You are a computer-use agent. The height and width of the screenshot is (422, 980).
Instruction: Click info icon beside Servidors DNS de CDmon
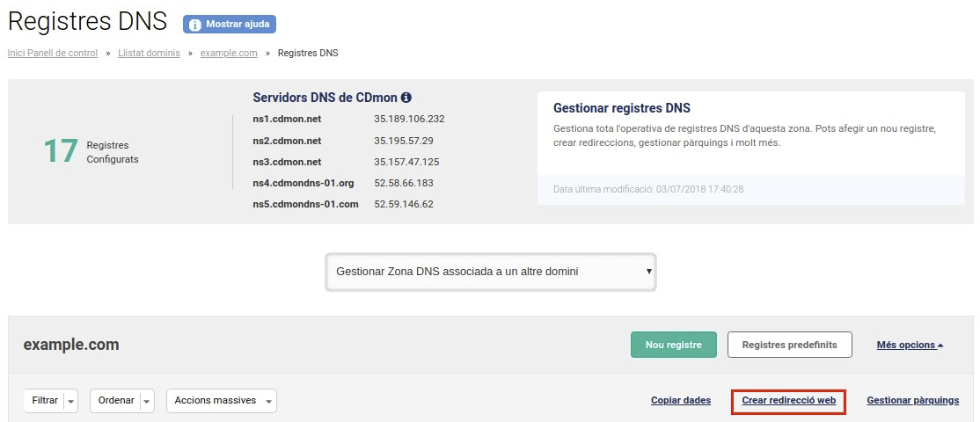tap(406, 98)
